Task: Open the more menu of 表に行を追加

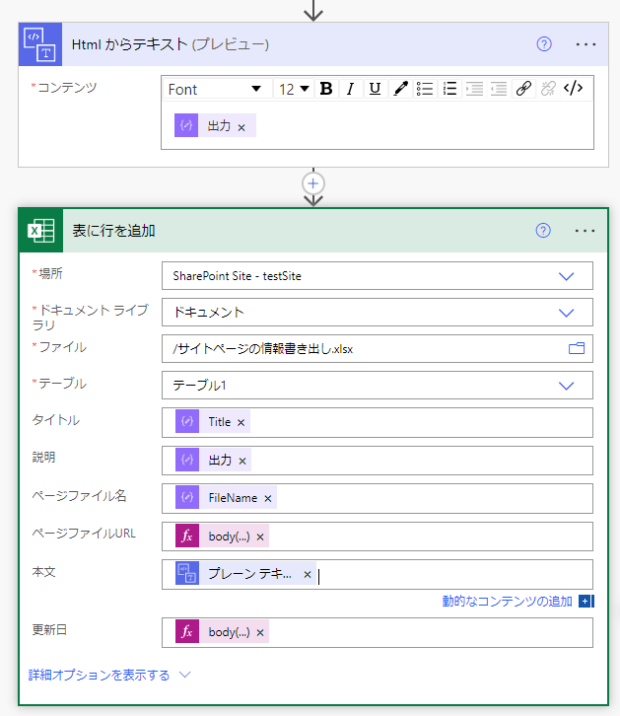Action: [585, 231]
